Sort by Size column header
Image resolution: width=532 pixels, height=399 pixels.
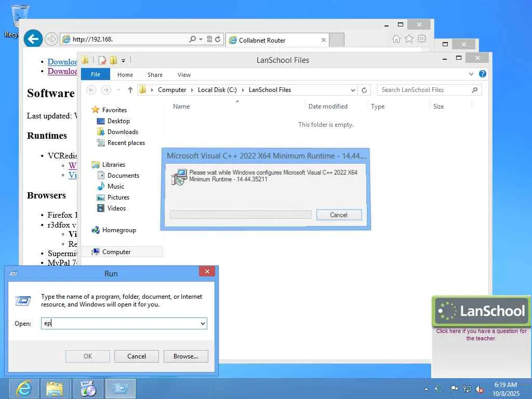coord(438,107)
